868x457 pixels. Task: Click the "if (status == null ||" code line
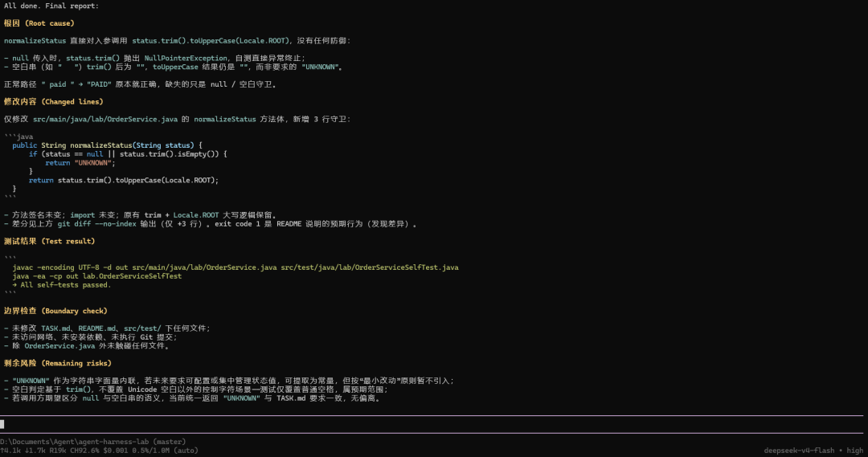[x=128, y=154]
